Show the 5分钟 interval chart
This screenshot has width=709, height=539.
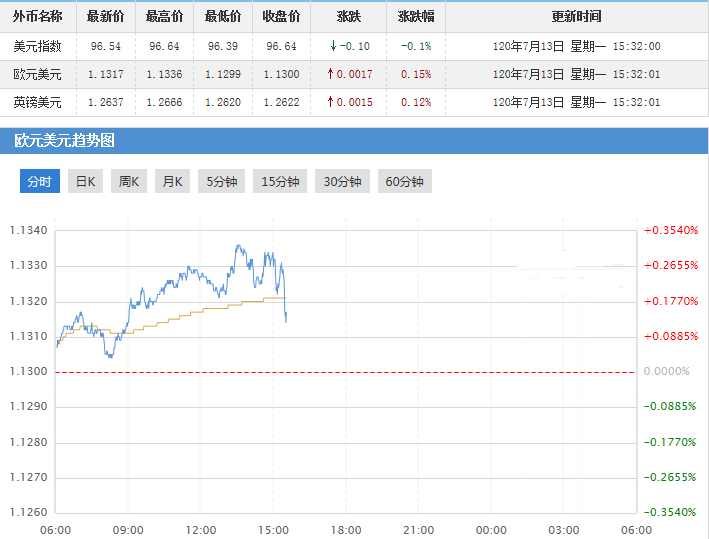point(221,181)
